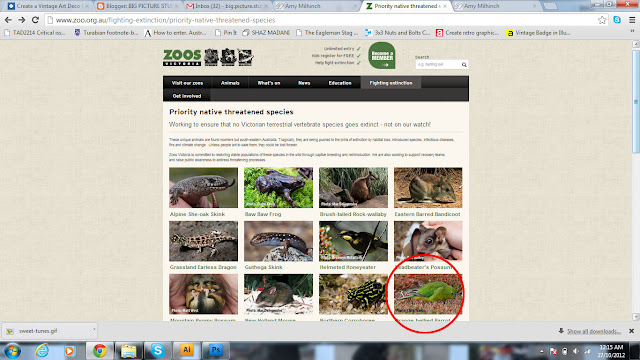Open the sweet-tunes.gif downloaded file
Viewport: 640px width, 360px height.
[45, 331]
